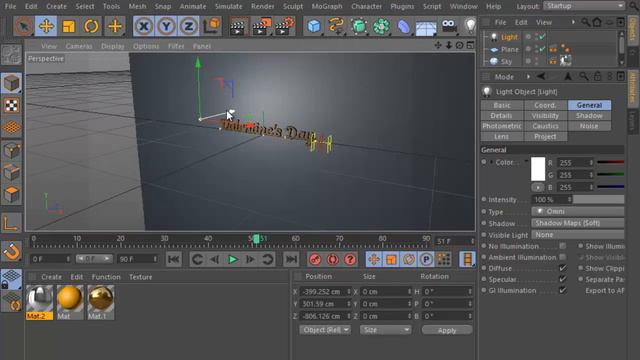The image size is (640, 360).
Task: Select the Plane object in tree
Action: [x=509, y=49]
